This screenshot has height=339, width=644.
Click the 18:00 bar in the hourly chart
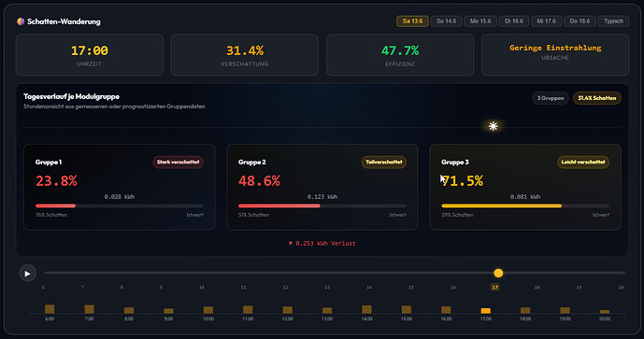click(x=525, y=310)
